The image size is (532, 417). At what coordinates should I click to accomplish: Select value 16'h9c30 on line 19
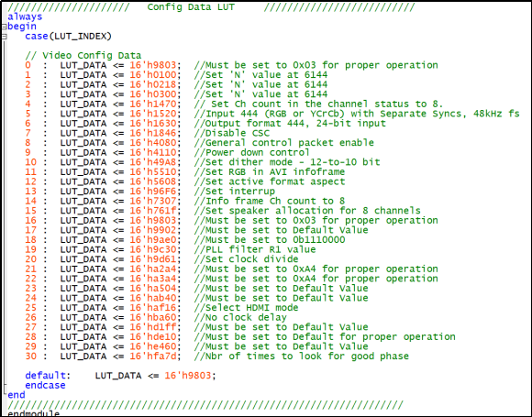(x=153, y=249)
